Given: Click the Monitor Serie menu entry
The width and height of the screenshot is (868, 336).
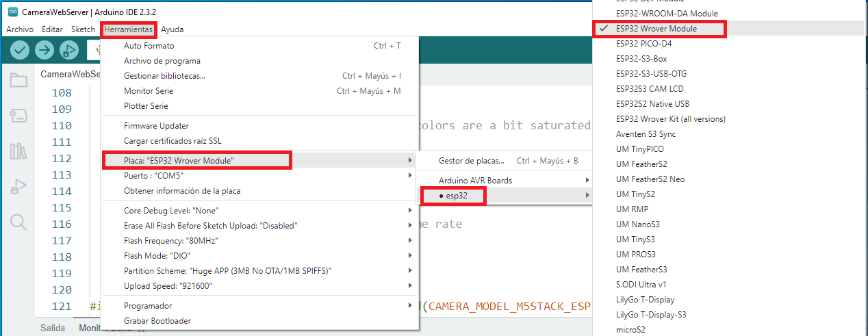Looking at the screenshot, I should coord(149,91).
